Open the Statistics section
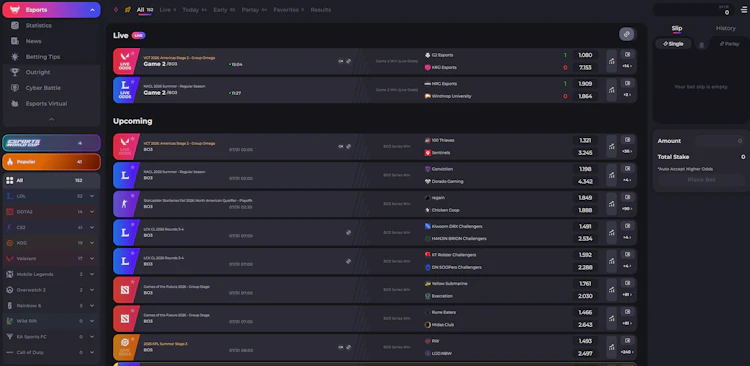750x366 pixels. point(38,25)
